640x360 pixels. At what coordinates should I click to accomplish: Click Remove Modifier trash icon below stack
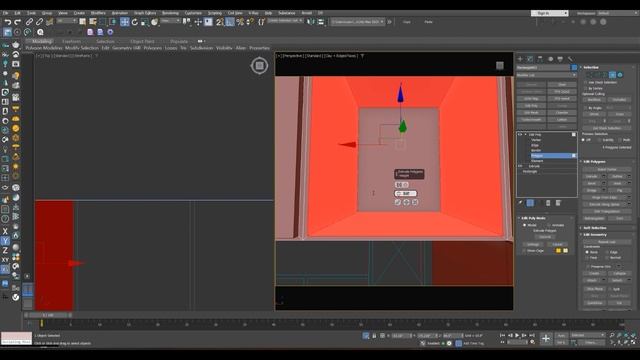pyautogui.click(x=548, y=203)
